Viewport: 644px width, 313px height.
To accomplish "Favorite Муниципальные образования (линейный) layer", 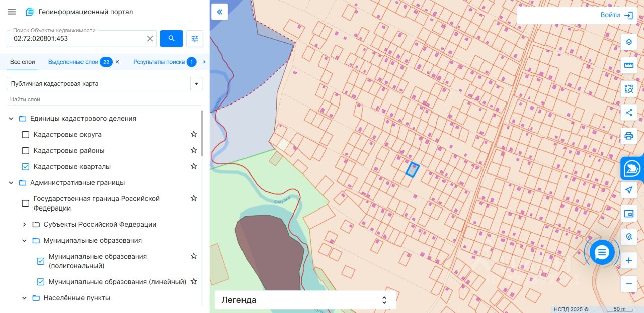I will pos(193,281).
